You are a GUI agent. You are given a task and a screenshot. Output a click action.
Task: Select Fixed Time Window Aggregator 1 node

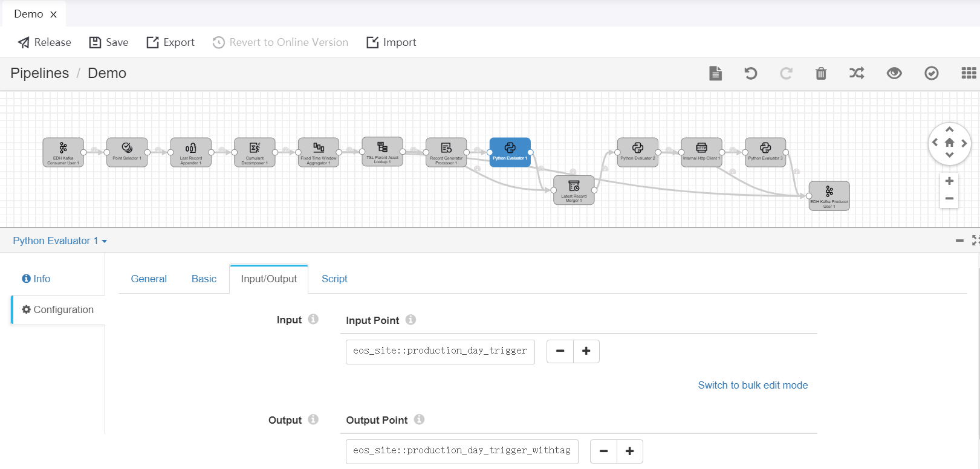(319, 152)
